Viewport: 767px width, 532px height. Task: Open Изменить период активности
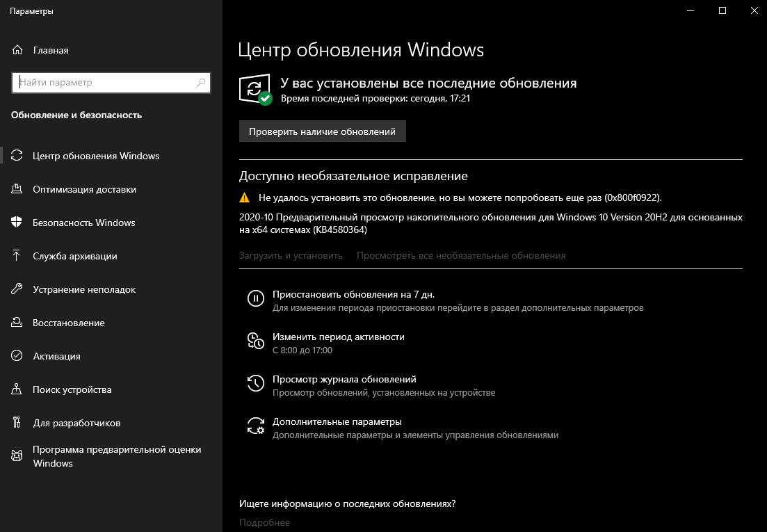pyautogui.click(x=339, y=337)
